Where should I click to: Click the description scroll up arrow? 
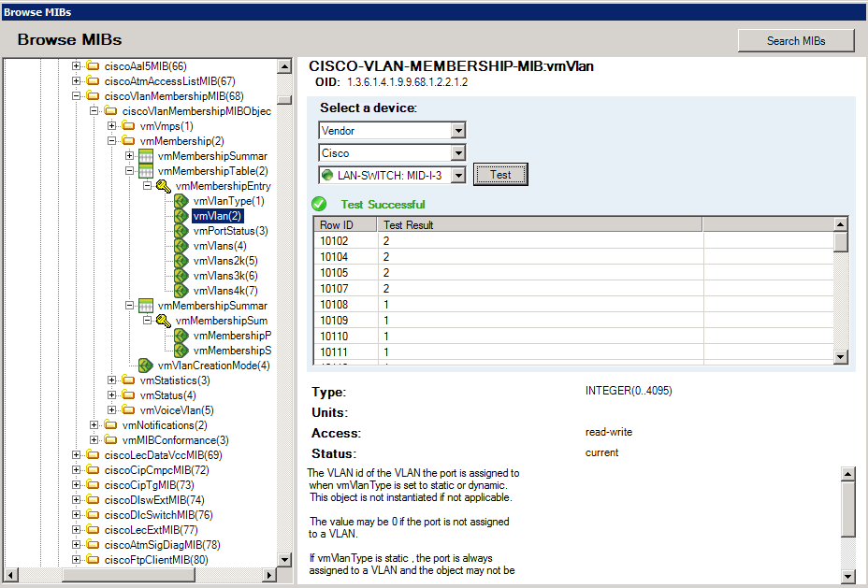coord(848,474)
